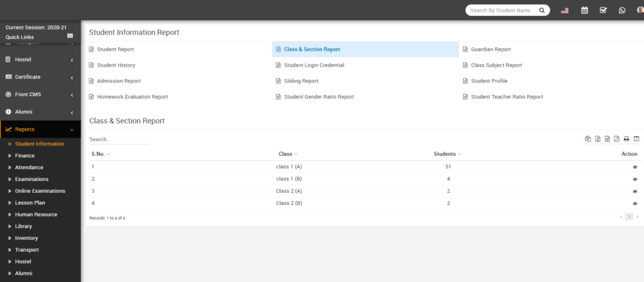The image size is (644, 282).
Task: Expand the Certificate menu chevron
Action: (72, 77)
